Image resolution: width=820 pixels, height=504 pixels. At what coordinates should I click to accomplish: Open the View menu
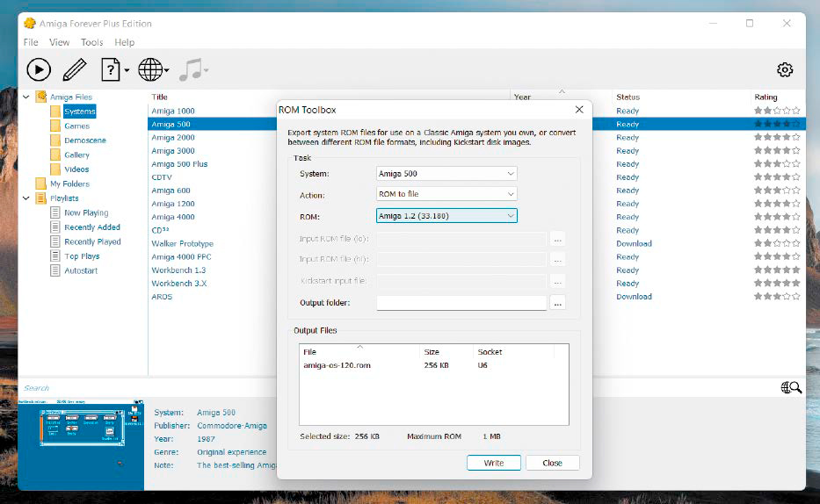[59, 42]
